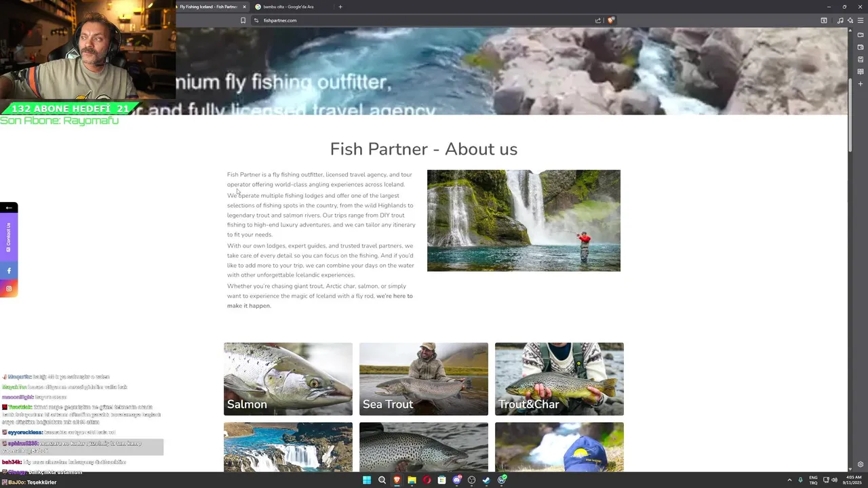
Task: Click the share icon in address bar
Action: pos(598,20)
